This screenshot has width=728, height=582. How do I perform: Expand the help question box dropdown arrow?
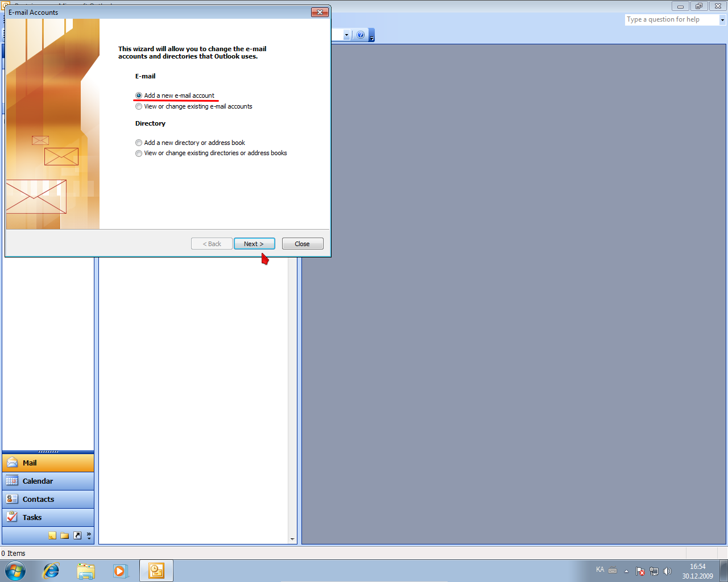pos(722,20)
